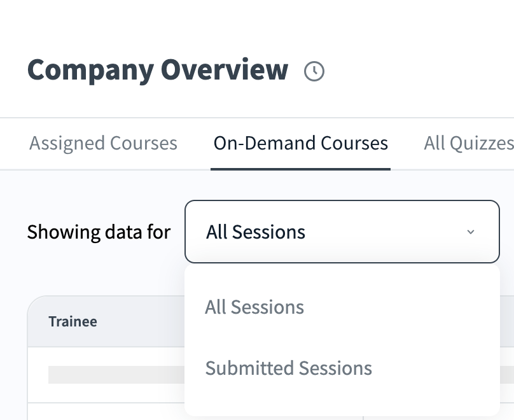Image resolution: width=514 pixels, height=420 pixels.
Task: Click blank space below Submitted Sessions in menu
Action: click(x=342, y=401)
